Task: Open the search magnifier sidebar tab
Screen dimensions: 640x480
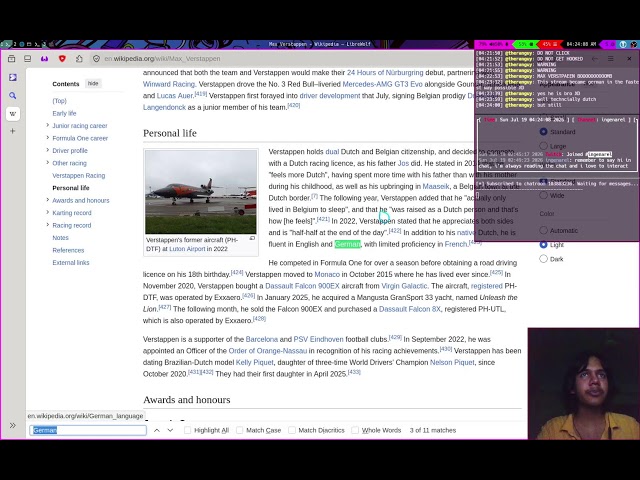Action: coord(13,96)
